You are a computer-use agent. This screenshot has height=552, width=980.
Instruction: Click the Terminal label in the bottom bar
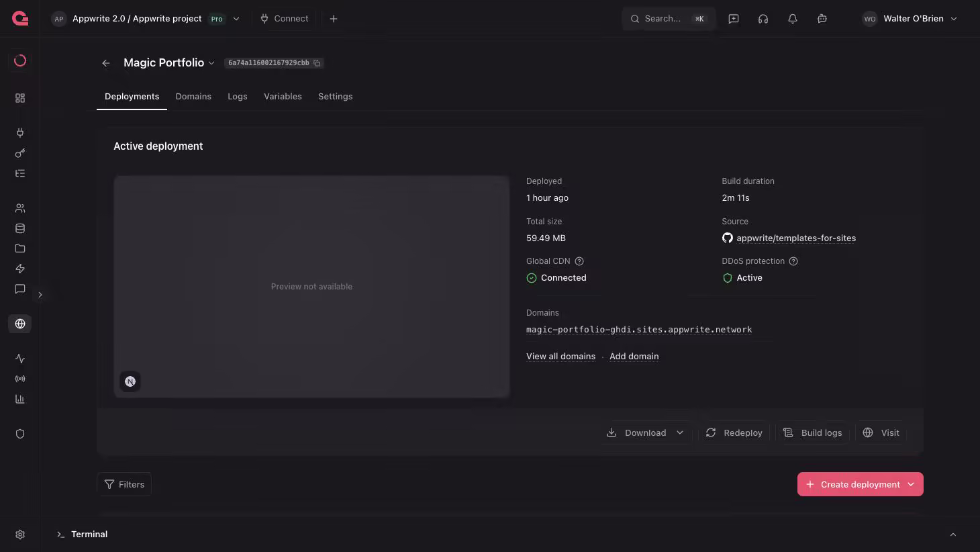click(x=89, y=535)
